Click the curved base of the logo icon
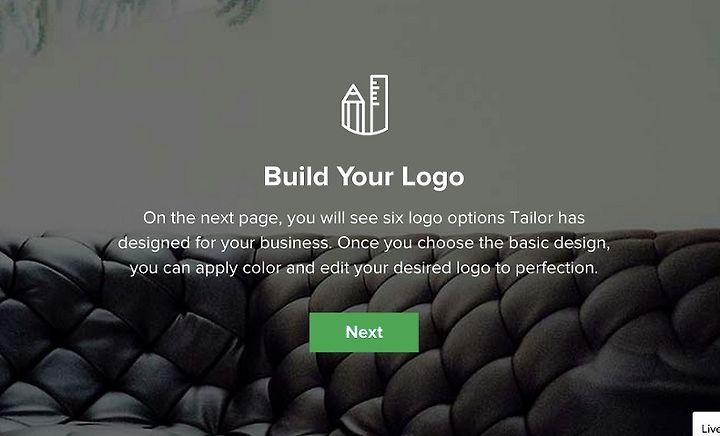Screen dimensions: 720x436 [365, 129]
